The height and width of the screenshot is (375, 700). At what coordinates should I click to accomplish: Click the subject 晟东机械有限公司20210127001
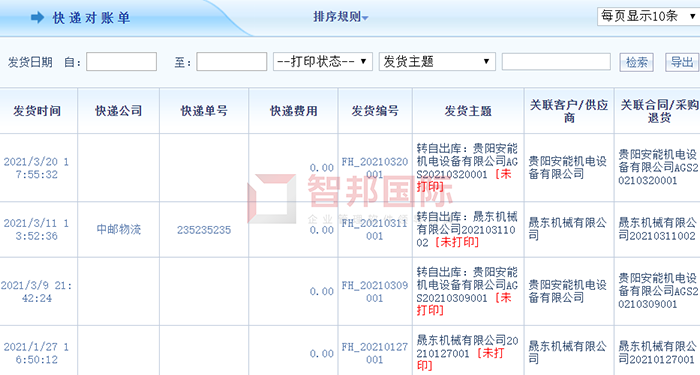(x=467, y=347)
